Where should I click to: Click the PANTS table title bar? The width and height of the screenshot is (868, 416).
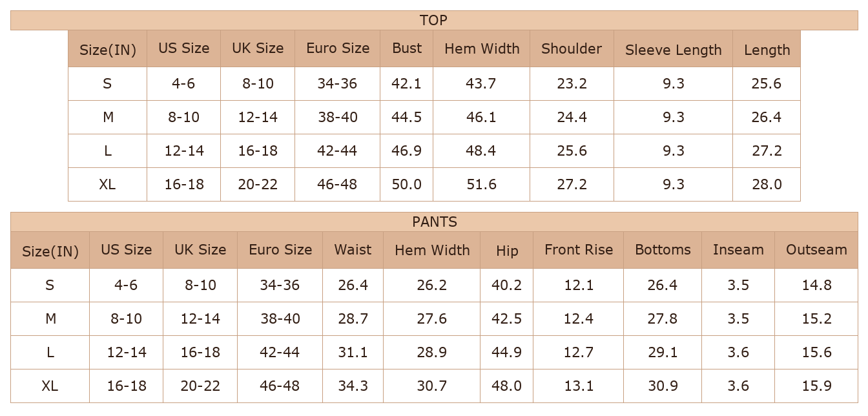434,222
